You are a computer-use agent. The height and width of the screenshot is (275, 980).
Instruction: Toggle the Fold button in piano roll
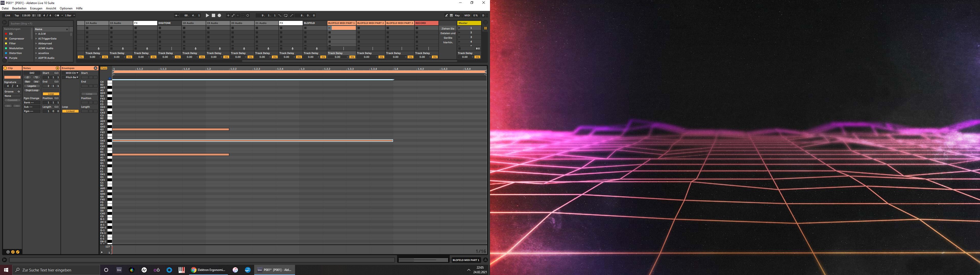pyautogui.click(x=104, y=68)
